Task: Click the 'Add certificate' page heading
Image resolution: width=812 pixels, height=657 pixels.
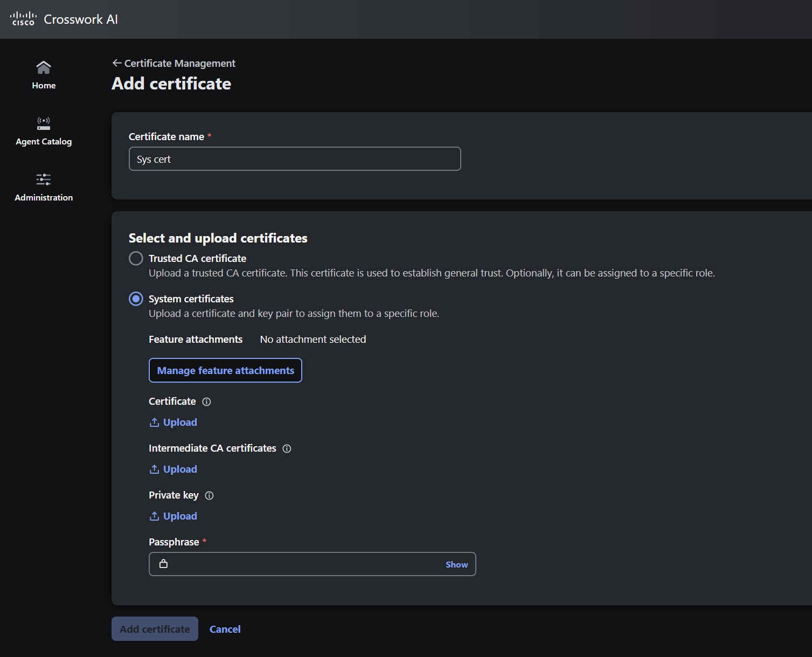Action: [x=171, y=84]
